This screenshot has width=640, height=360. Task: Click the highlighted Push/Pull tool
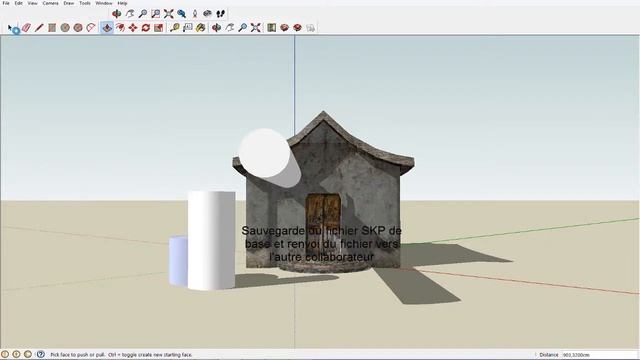pos(107,28)
